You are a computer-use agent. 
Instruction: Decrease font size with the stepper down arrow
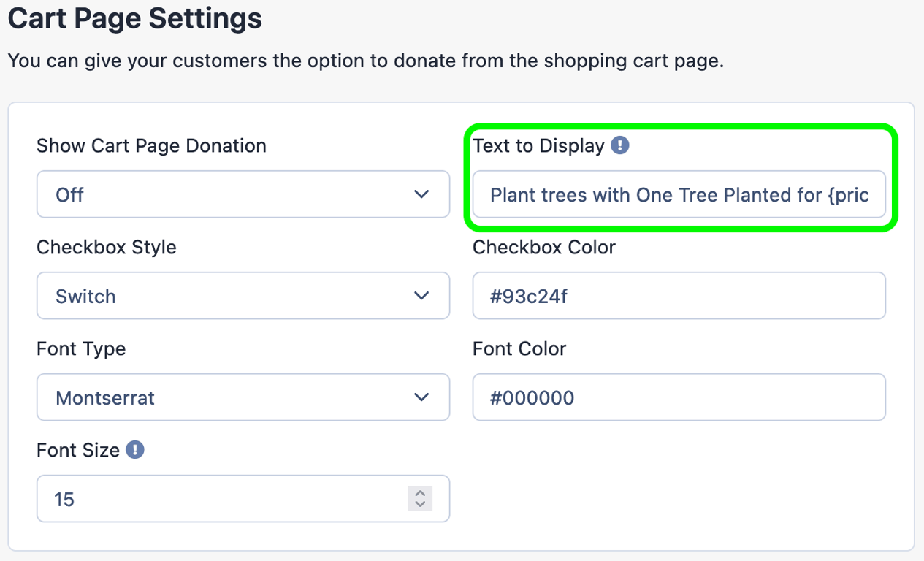pos(420,505)
